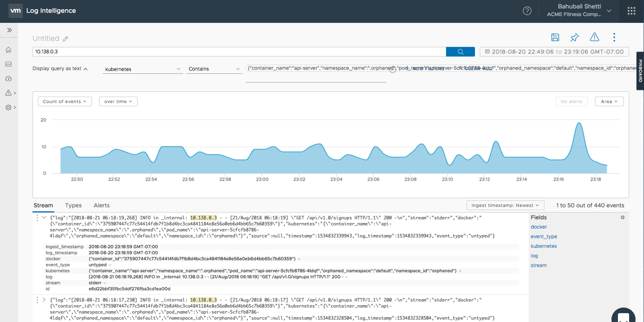Click the No alerts button

coord(572,101)
